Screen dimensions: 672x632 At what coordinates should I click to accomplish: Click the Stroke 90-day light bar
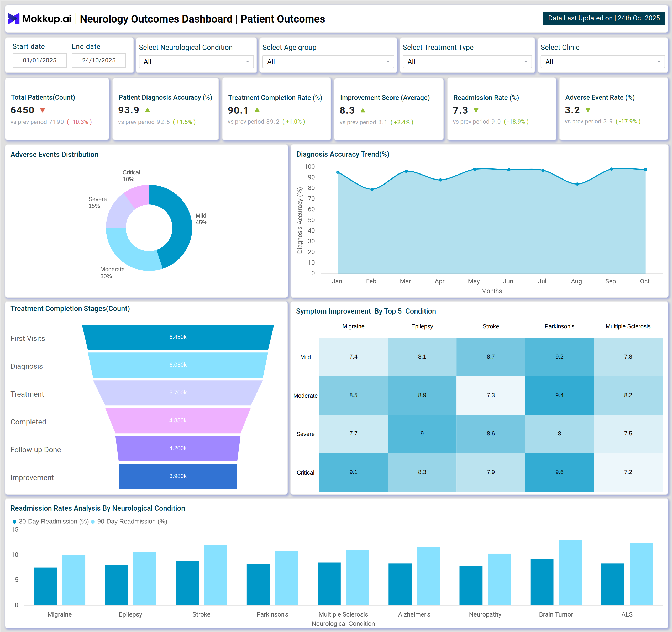coord(216,575)
